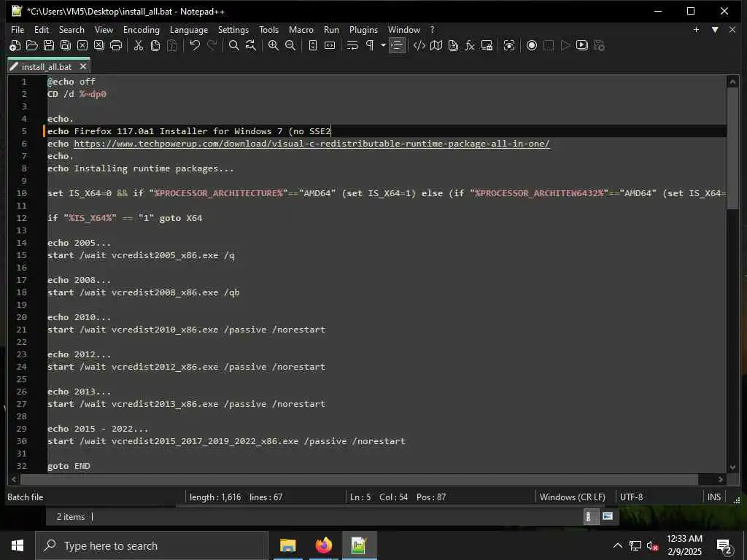Screen dimensions: 747x560
Task: Open Find with the magnifier icon
Action: coord(234,46)
